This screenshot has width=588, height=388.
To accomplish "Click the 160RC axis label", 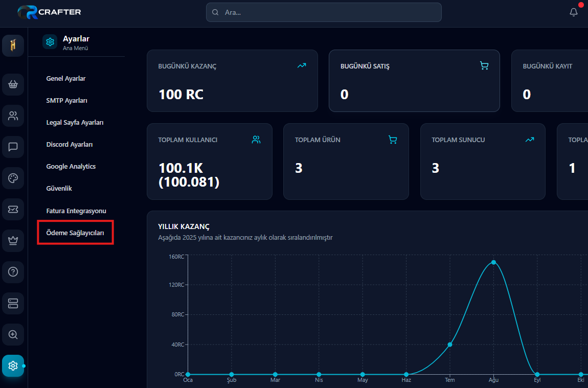I will pos(176,257).
